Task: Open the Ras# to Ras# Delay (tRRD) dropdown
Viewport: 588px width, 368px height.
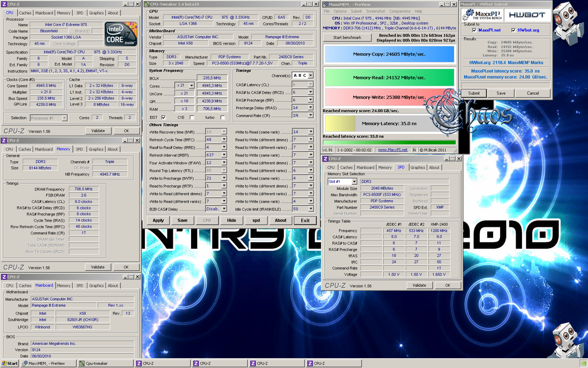Action: click(x=224, y=147)
